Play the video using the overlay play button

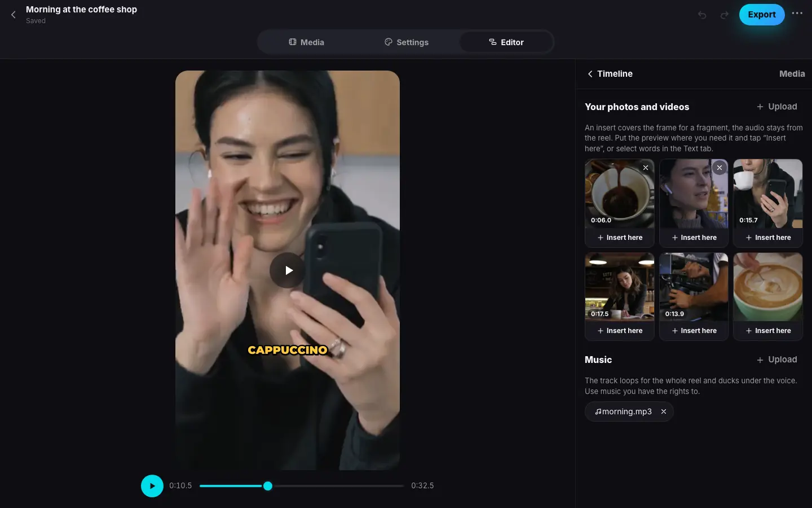tap(288, 270)
